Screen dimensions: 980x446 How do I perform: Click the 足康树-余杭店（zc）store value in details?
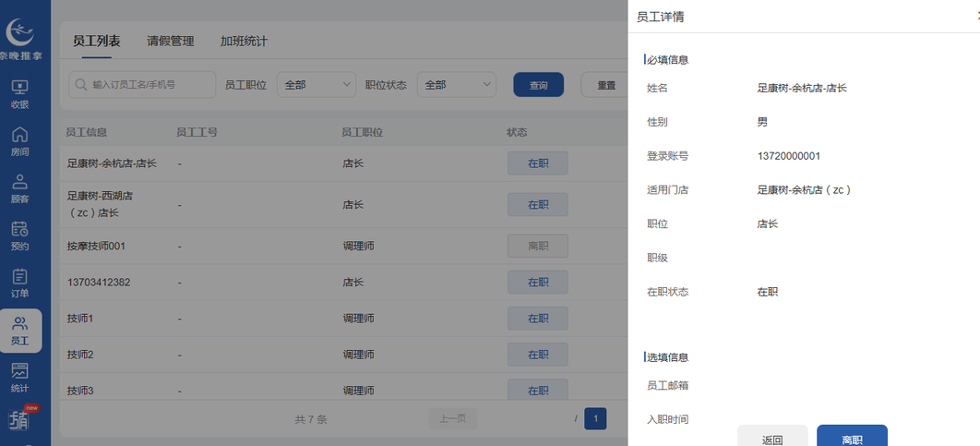coord(805,189)
